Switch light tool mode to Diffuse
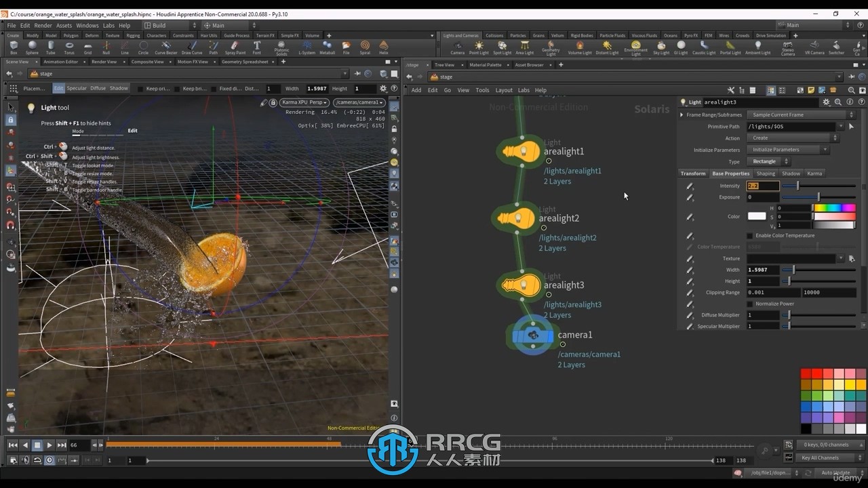Viewport: 868px width, 488px height. [98, 88]
